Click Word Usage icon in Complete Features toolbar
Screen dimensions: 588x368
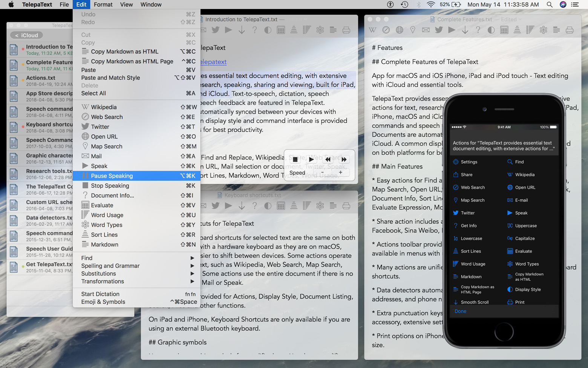point(530,30)
